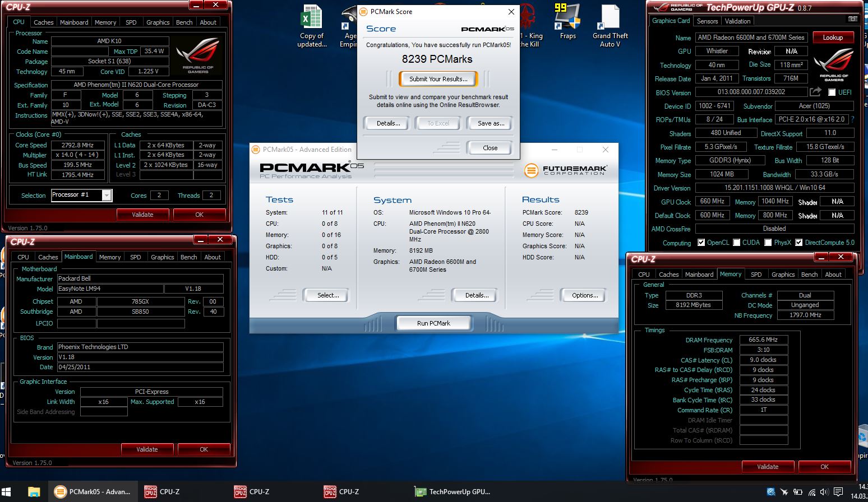Click Lookup button in GPU-Z
The image size is (868, 502).
pyautogui.click(x=833, y=38)
